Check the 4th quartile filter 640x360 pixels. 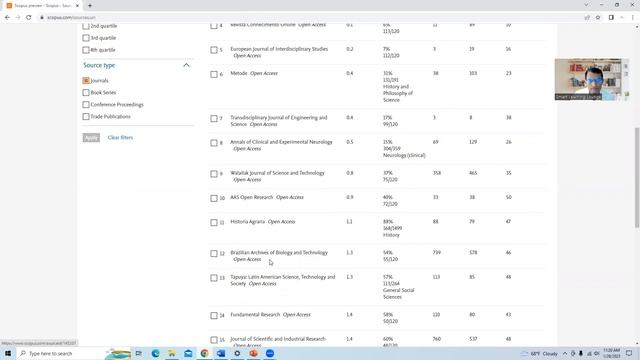(86, 50)
